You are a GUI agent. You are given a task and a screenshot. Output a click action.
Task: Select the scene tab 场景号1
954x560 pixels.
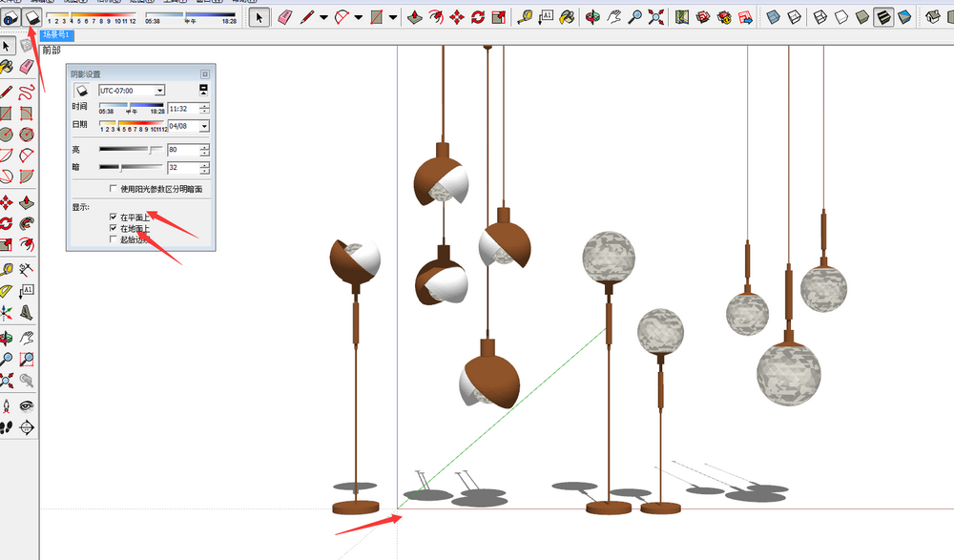coord(57,35)
